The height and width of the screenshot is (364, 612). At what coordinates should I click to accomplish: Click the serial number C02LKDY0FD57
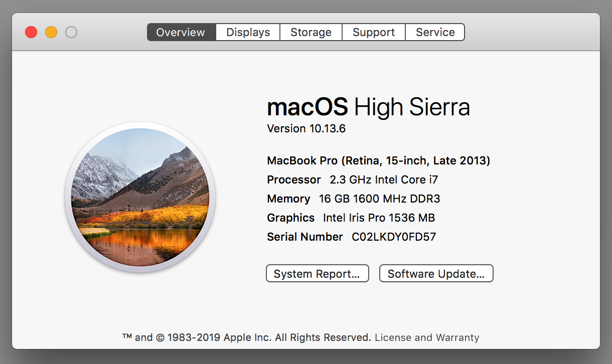[x=394, y=237]
